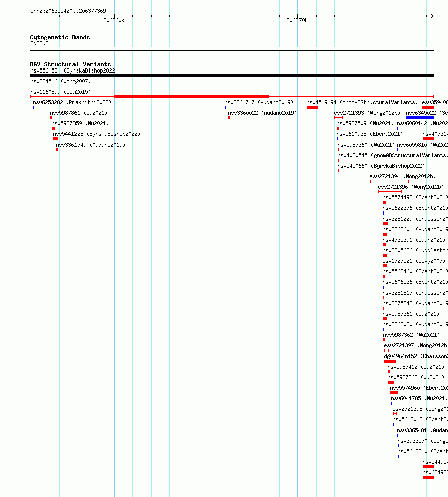Select red bar under nsv4519194
The width and height of the screenshot is (448, 497).
312,107
